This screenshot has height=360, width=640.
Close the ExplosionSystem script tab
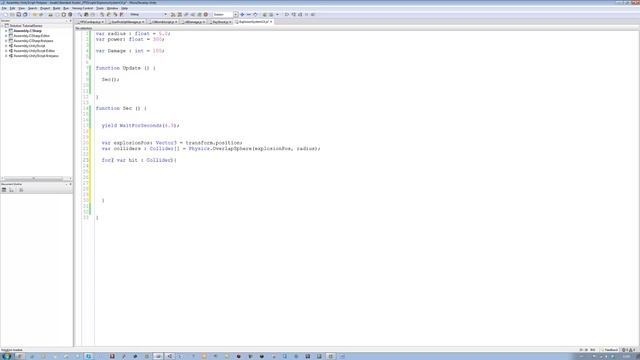pyautogui.click(x=271, y=22)
